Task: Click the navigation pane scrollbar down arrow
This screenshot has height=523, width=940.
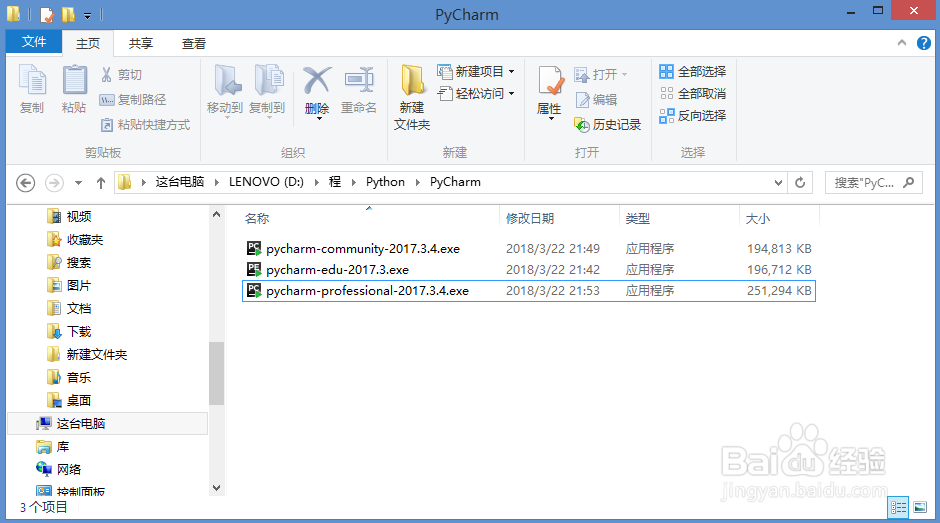Action: (216, 488)
